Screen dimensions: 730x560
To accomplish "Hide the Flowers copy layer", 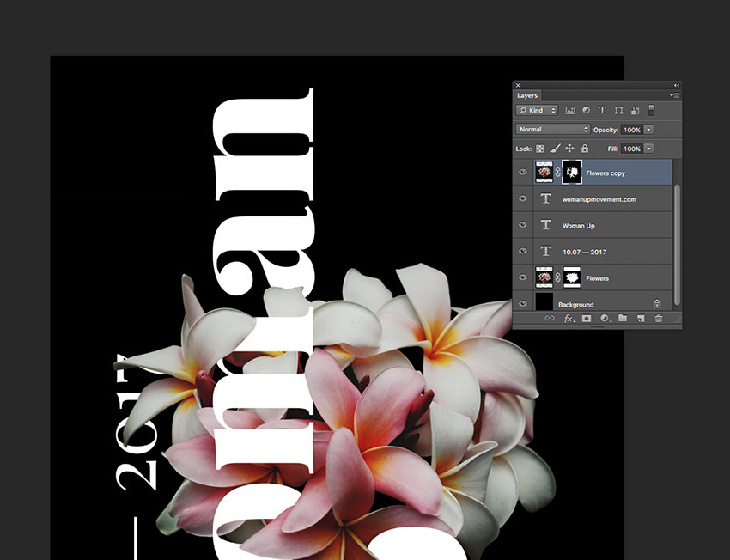I will point(523,173).
